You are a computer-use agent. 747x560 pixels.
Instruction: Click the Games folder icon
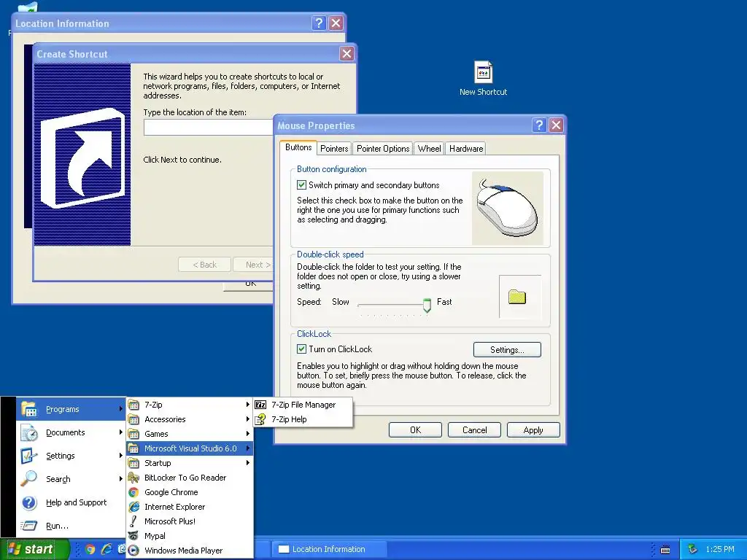134,434
